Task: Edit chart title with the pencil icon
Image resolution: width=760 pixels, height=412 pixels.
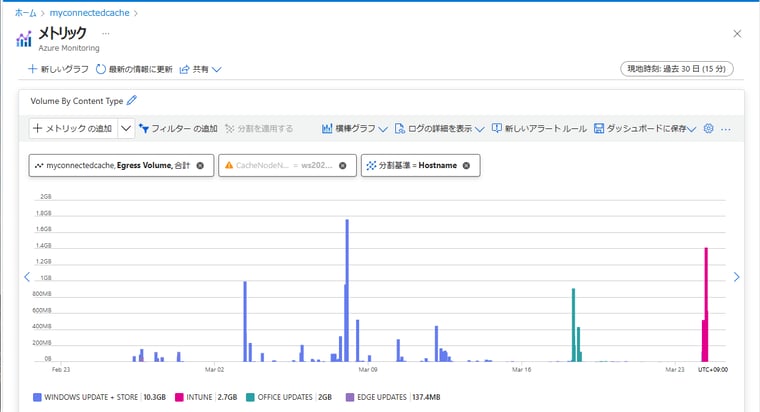Action: click(x=132, y=100)
